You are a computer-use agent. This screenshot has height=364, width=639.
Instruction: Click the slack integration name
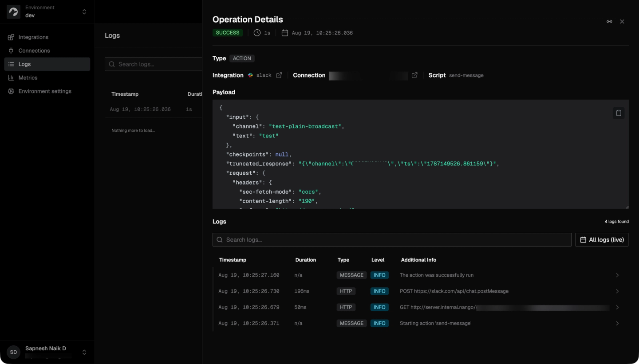(264, 75)
